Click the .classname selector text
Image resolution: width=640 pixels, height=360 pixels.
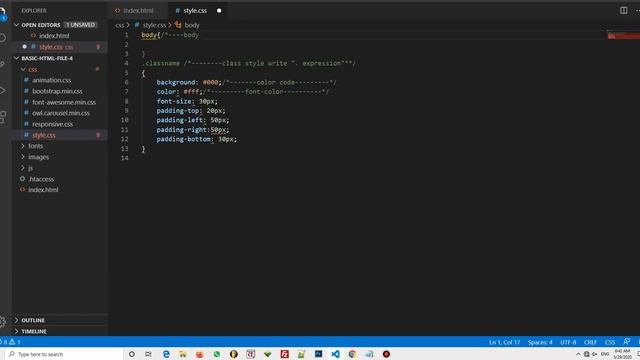coord(161,64)
